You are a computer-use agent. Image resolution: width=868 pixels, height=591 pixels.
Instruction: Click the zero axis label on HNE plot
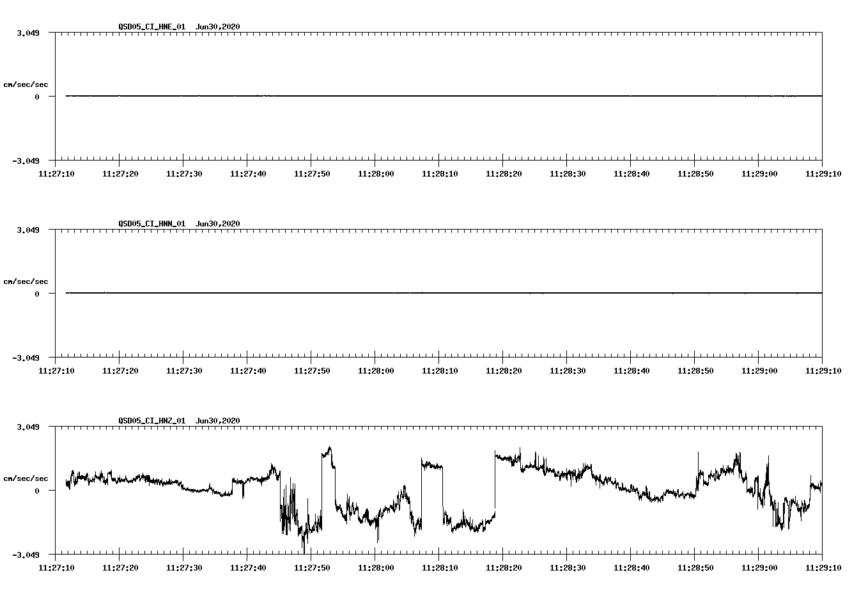pyautogui.click(x=37, y=97)
